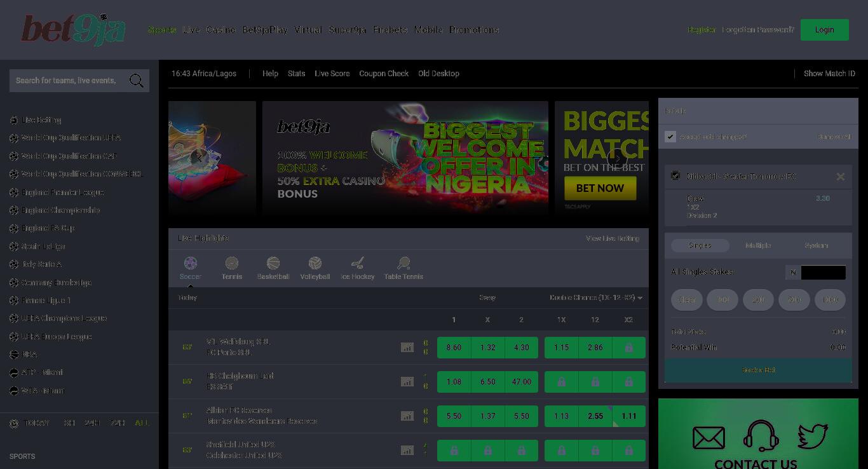Click 47.00 away win odds

(x=522, y=382)
